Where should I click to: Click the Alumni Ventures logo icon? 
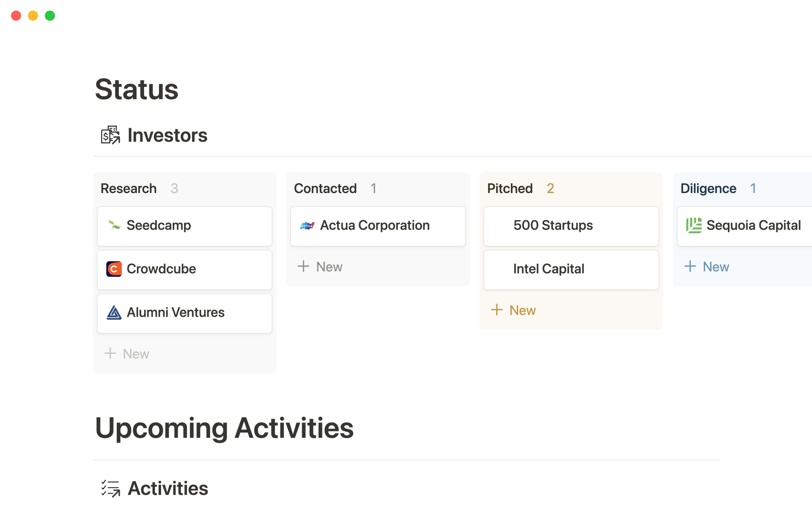[x=114, y=312]
